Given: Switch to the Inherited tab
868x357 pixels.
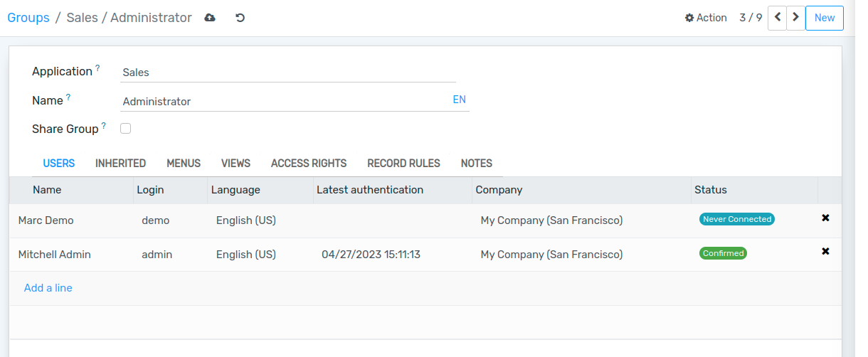Looking at the screenshot, I should pos(121,164).
